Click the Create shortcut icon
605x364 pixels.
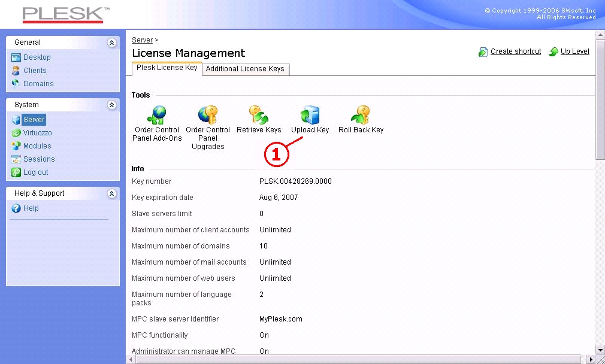pos(483,52)
